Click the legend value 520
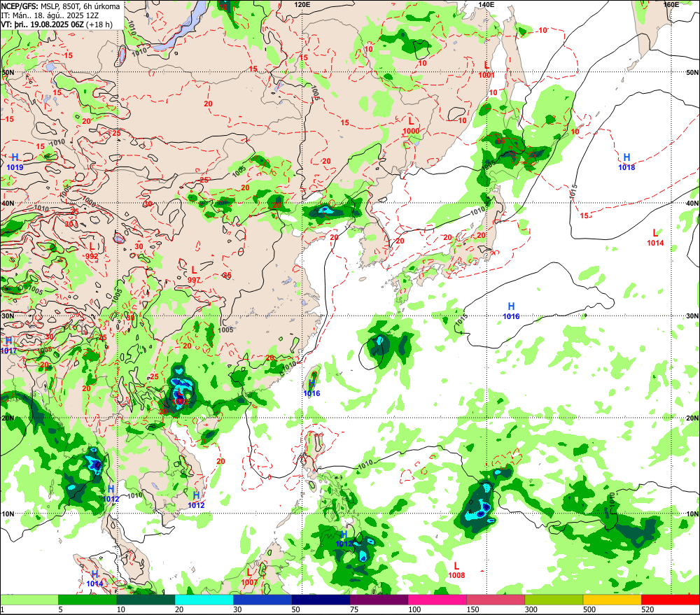The width and height of the screenshot is (700, 615). click(x=647, y=609)
